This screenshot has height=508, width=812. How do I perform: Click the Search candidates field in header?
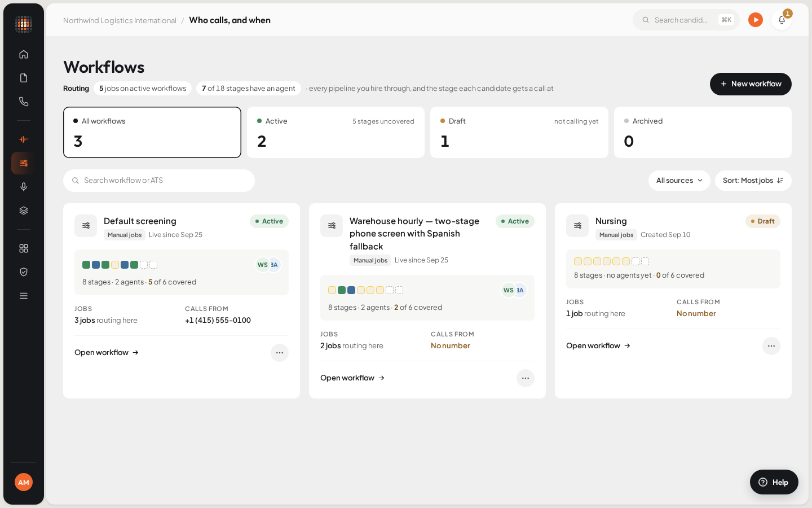[x=686, y=20]
